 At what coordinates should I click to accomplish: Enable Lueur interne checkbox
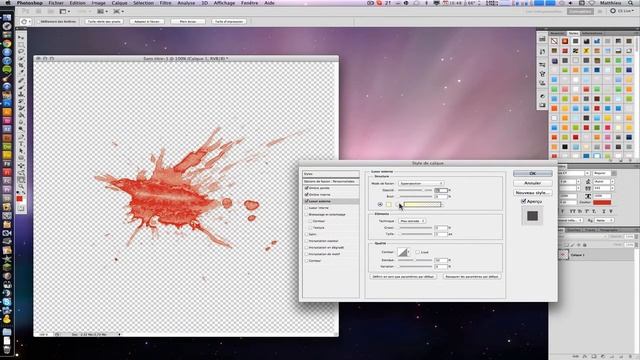[307, 208]
